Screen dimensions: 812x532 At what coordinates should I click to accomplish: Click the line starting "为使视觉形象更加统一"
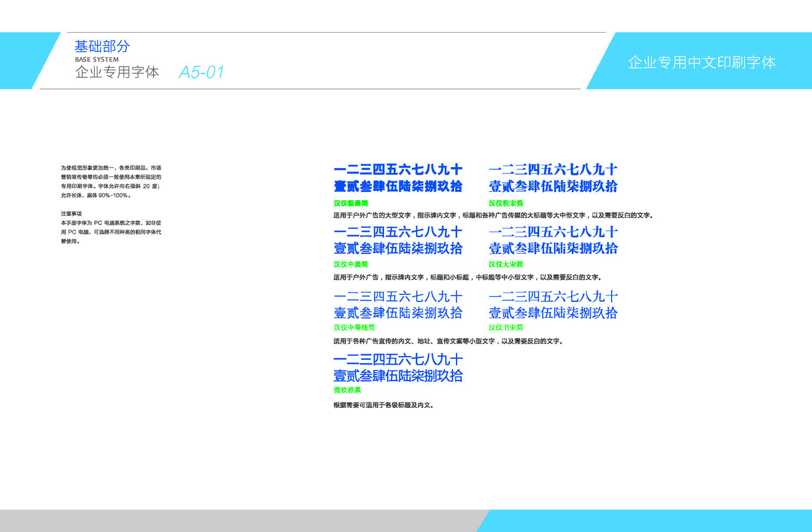111,168
